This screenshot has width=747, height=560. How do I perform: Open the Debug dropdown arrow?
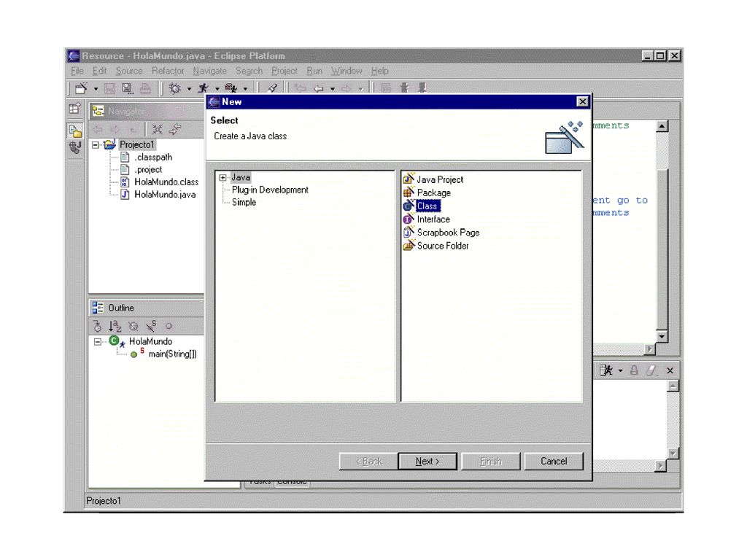point(189,88)
